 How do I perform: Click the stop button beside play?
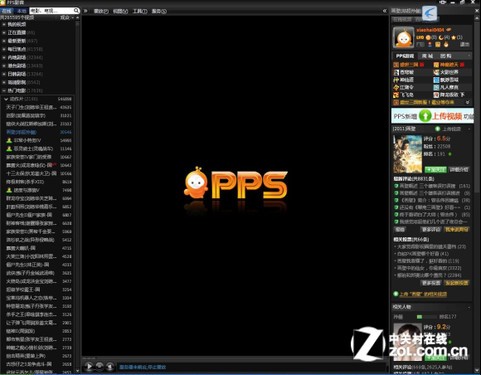tap(99, 366)
